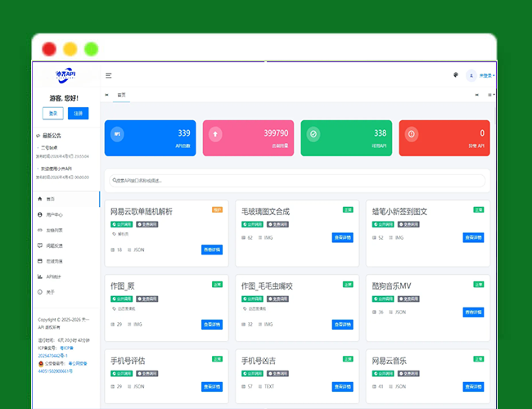The height and width of the screenshot is (409, 532).
Task: Click the pink 399790 total calls card
Action: pos(248,138)
